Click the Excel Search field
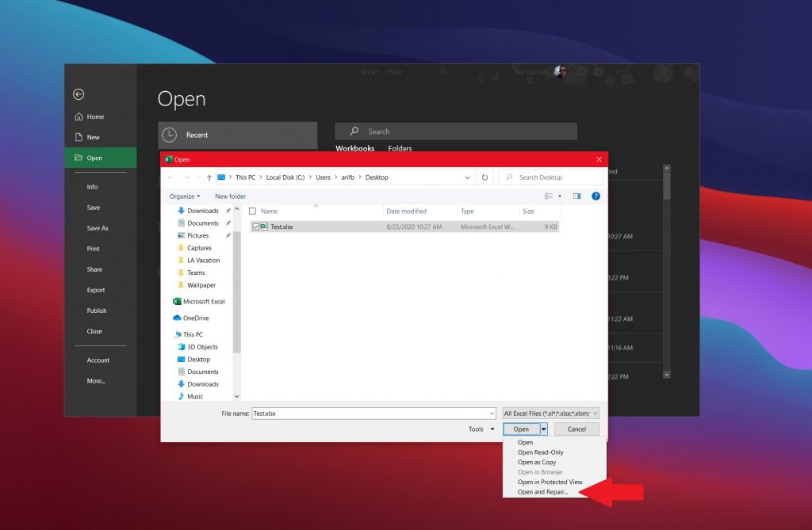 click(x=456, y=132)
